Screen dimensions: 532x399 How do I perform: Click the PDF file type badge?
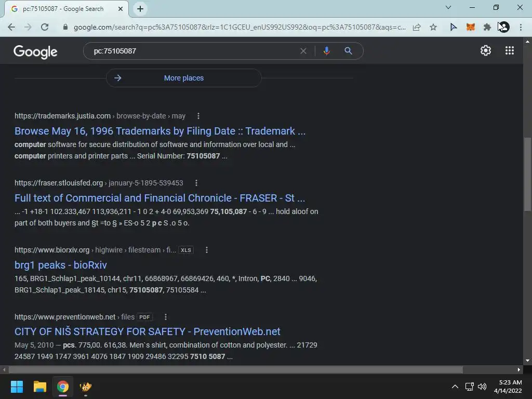pos(144,317)
